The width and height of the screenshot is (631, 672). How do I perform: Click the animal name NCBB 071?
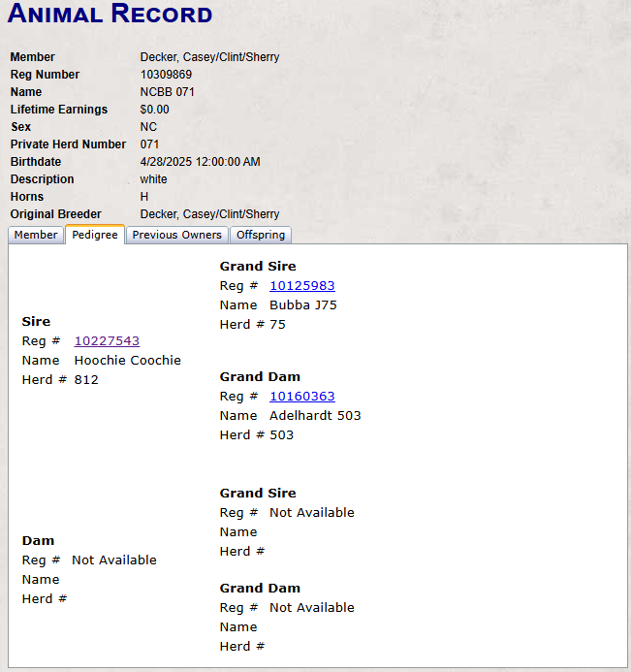pyautogui.click(x=167, y=92)
